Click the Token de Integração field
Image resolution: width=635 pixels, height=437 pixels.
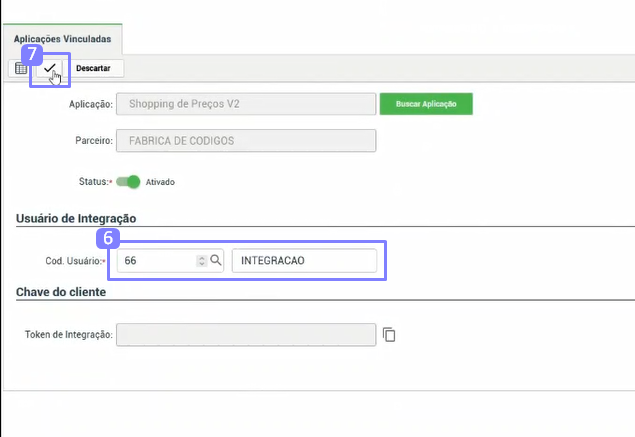click(x=246, y=334)
